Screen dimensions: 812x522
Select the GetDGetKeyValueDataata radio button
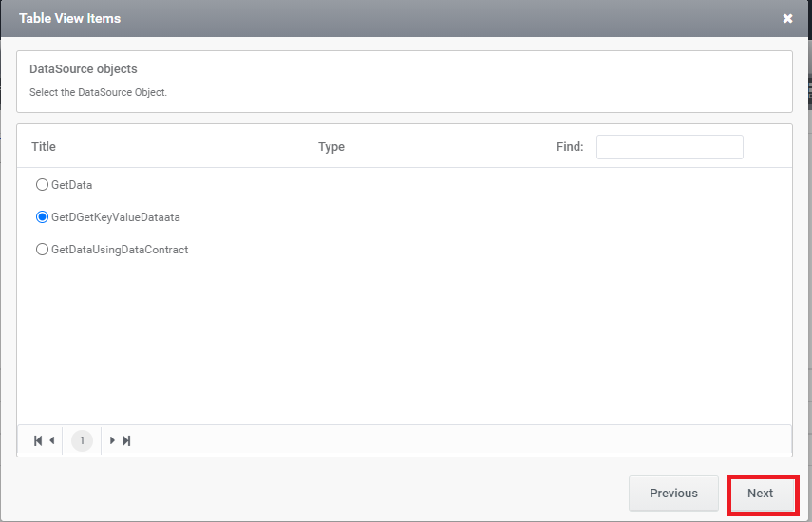point(42,216)
